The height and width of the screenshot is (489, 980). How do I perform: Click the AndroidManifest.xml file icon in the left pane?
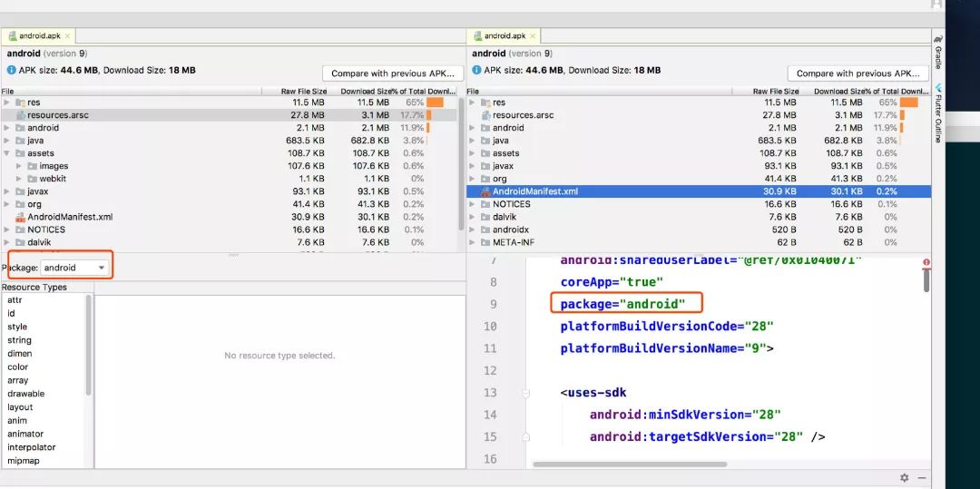pyautogui.click(x=20, y=217)
